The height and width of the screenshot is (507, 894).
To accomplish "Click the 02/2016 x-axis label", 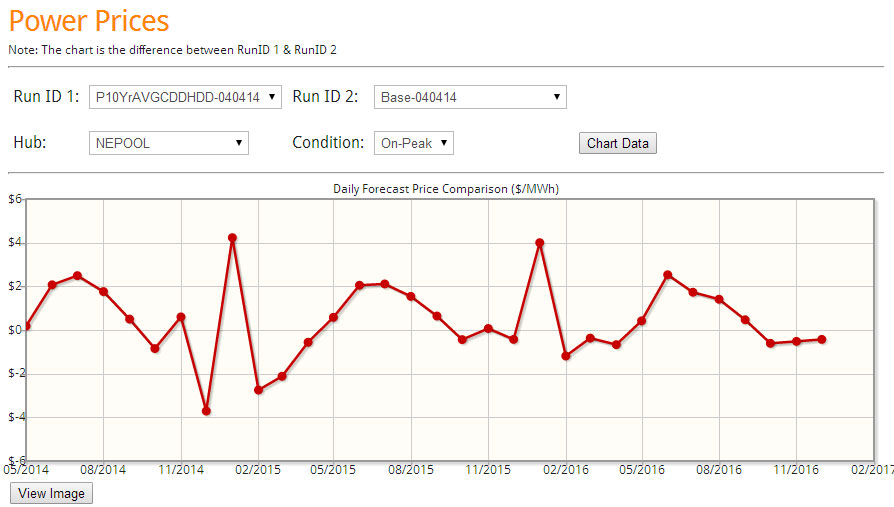I will coord(566,470).
